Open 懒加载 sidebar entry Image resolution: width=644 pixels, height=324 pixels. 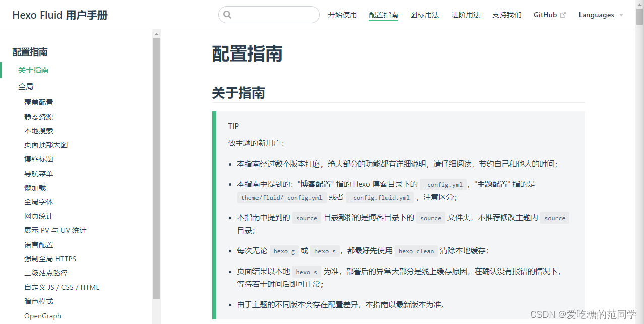tap(35, 188)
